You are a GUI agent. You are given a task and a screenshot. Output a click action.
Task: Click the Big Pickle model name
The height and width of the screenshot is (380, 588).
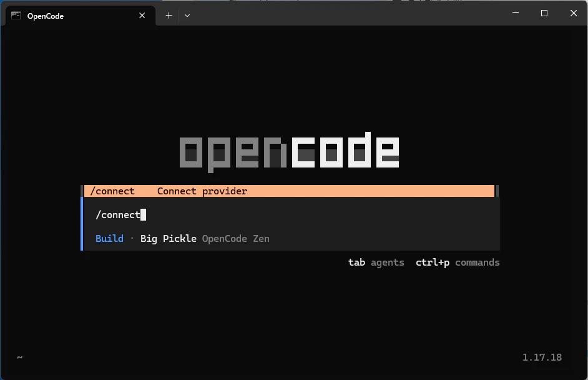169,239
